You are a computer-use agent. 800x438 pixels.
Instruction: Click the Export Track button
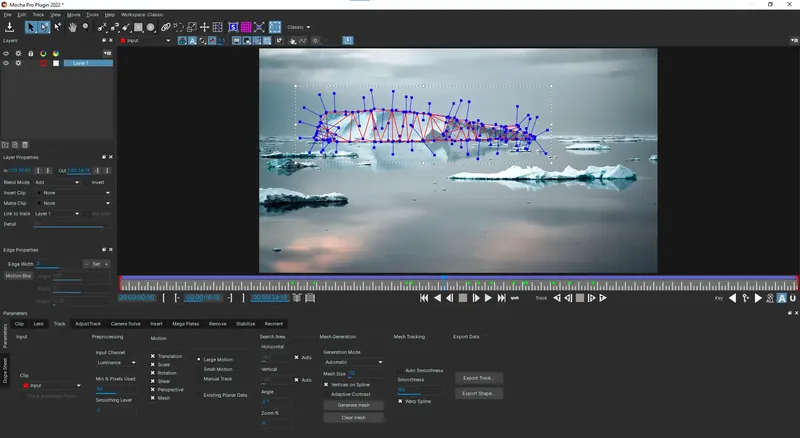click(x=479, y=378)
